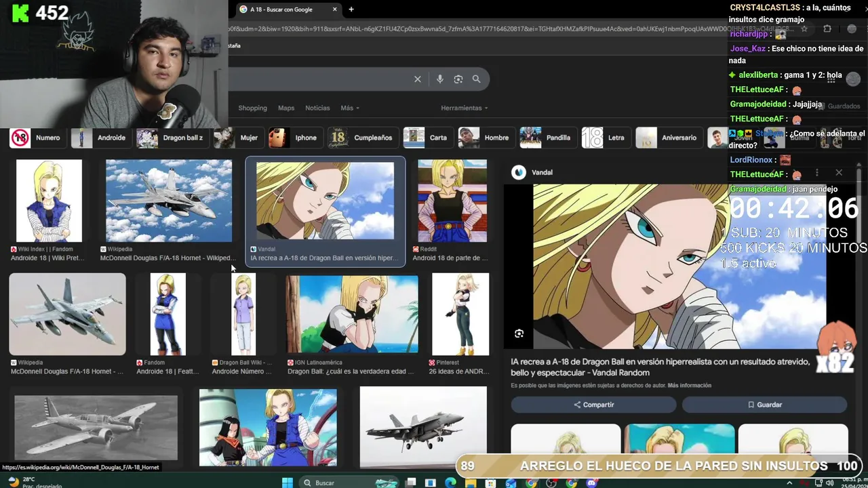Open Task View on the taskbar
Image resolution: width=868 pixels, height=488 pixels.
[x=411, y=483]
